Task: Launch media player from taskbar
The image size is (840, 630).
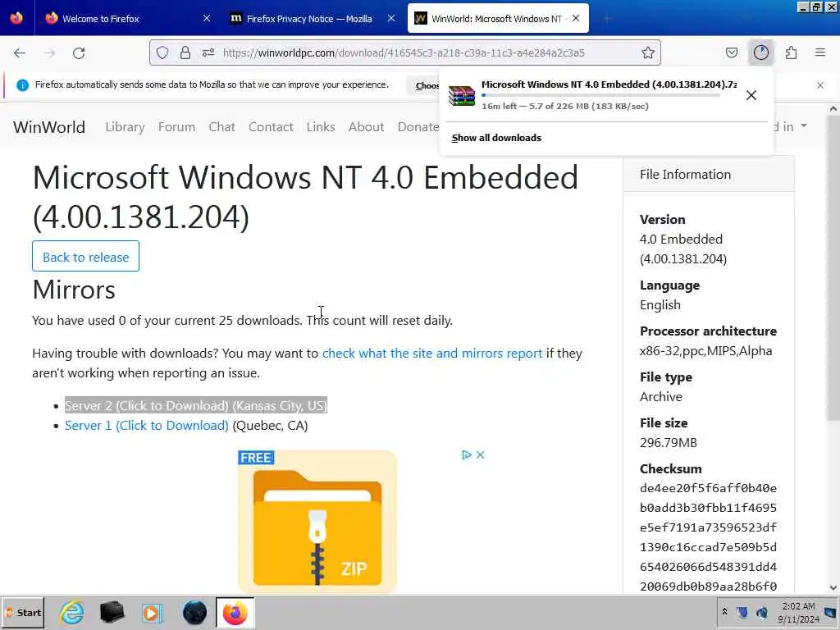Action: (x=152, y=612)
